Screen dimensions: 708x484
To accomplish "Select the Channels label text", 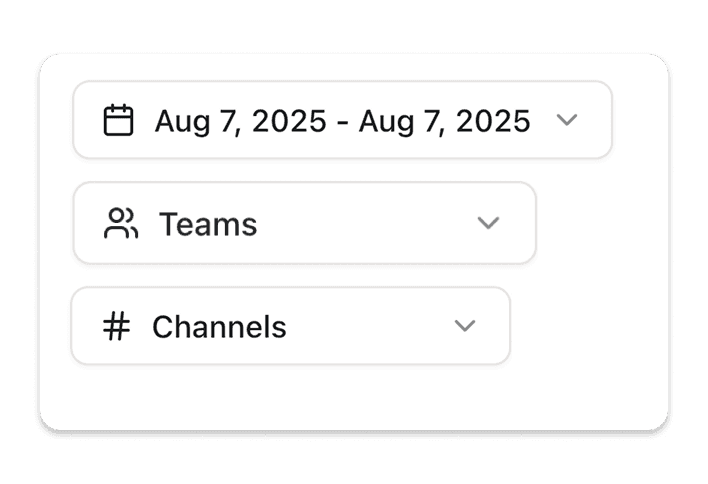I will click(x=219, y=327).
